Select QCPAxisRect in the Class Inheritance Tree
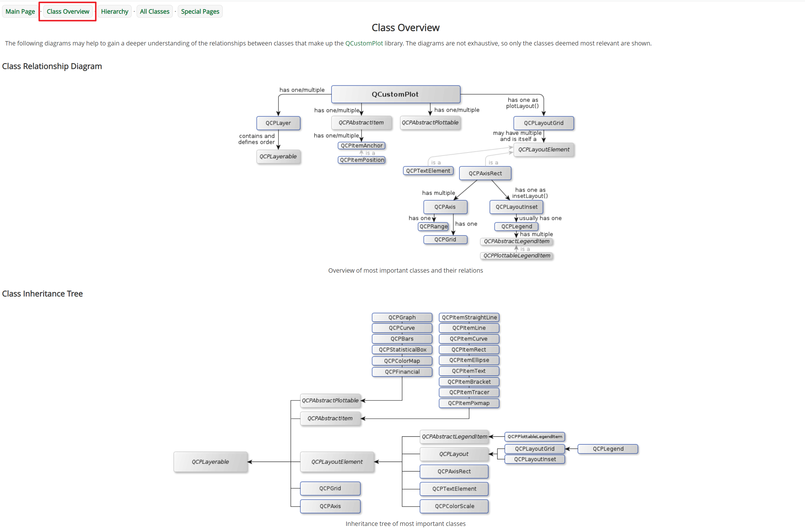Viewport: 805px width, 532px height. [454, 471]
